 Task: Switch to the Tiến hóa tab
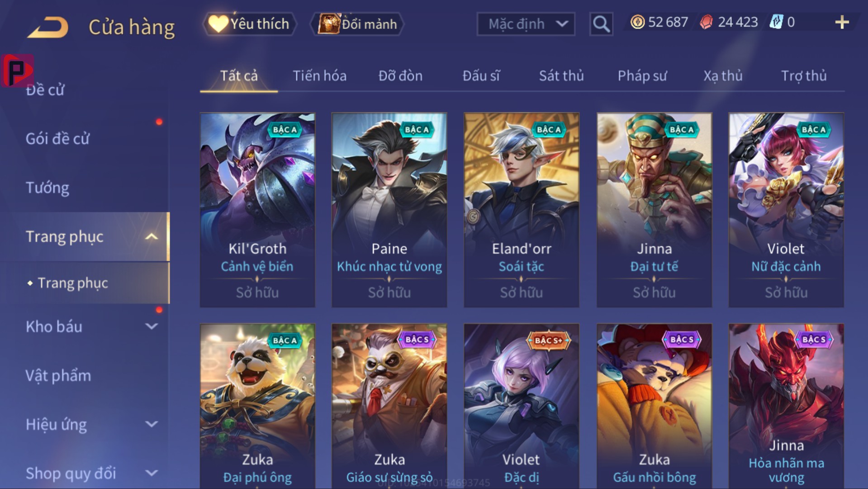pyautogui.click(x=320, y=76)
